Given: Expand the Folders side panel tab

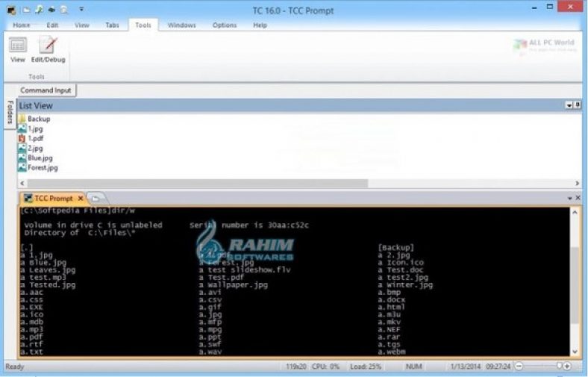Looking at the screenshot, I should [x=10, y=112].
